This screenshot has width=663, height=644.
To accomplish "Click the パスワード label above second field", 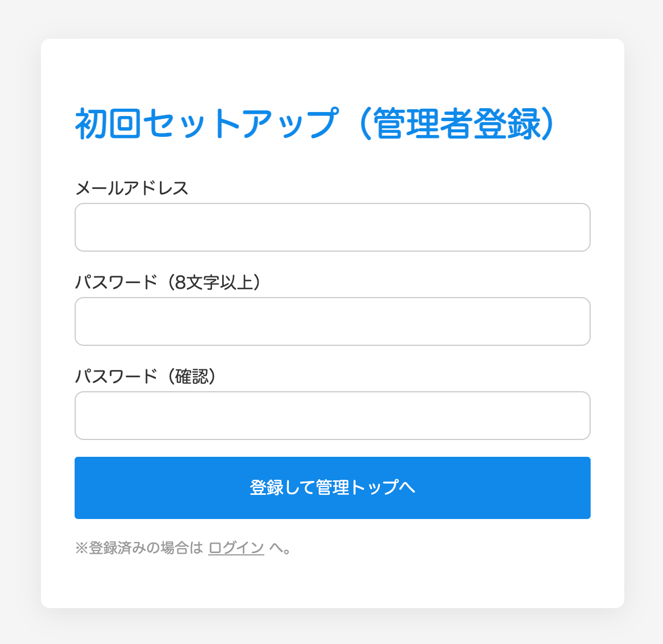I will tap(116, 282).
